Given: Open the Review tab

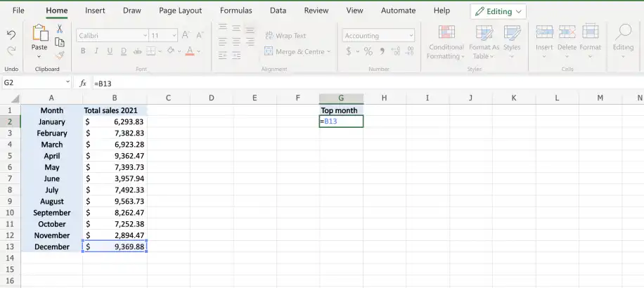Looking at the screenshot, I should (x=316, y=11).
